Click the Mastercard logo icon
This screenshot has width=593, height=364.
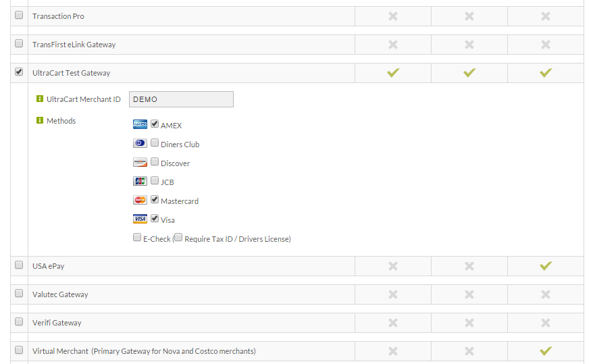click(140, 200)
